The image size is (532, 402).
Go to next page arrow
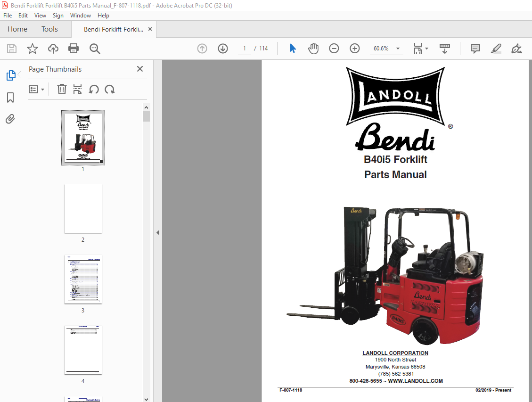(x=223, y=49)
